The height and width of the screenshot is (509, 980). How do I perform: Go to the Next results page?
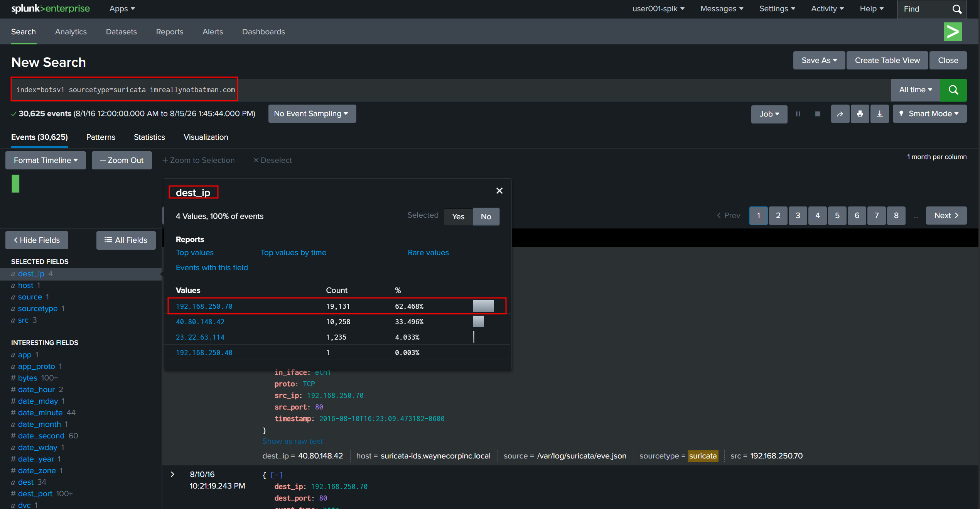[946, 215]
